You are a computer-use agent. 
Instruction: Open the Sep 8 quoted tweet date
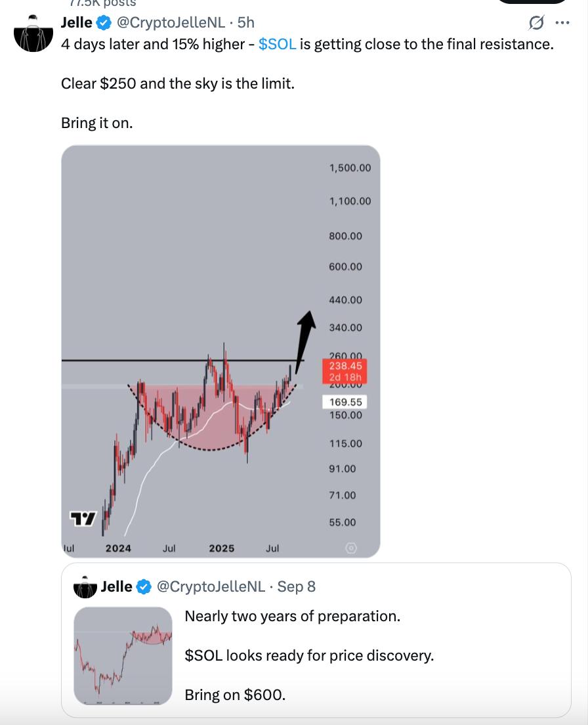point(296,586)
